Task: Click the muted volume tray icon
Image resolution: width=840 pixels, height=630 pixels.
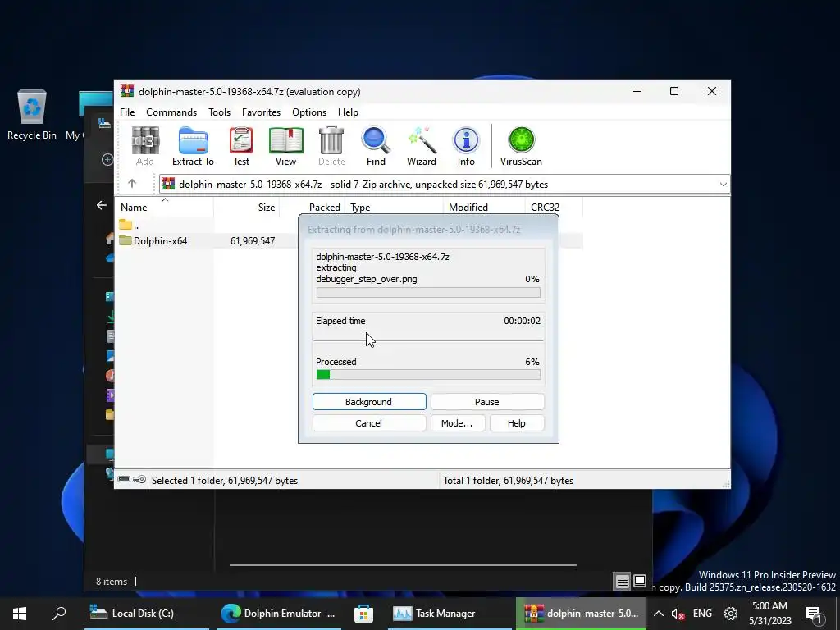Action: tap(678, 614)
